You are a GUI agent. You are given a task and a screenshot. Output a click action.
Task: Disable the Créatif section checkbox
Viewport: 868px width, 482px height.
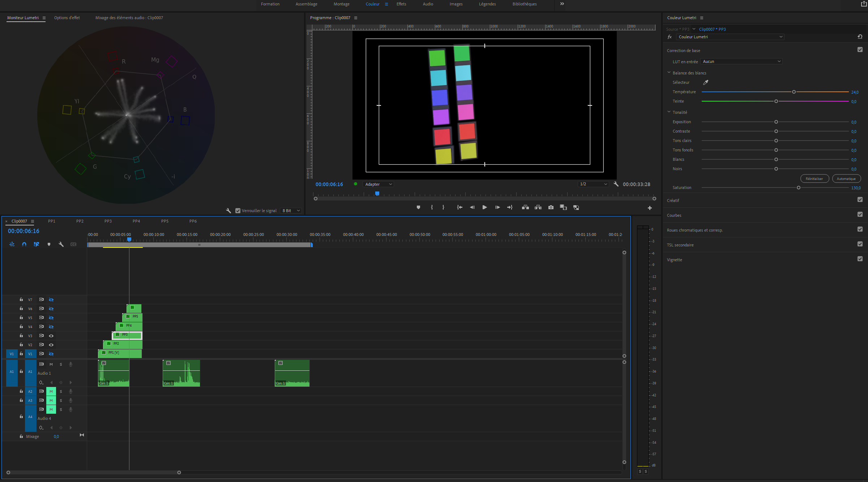tap(860, 199)
